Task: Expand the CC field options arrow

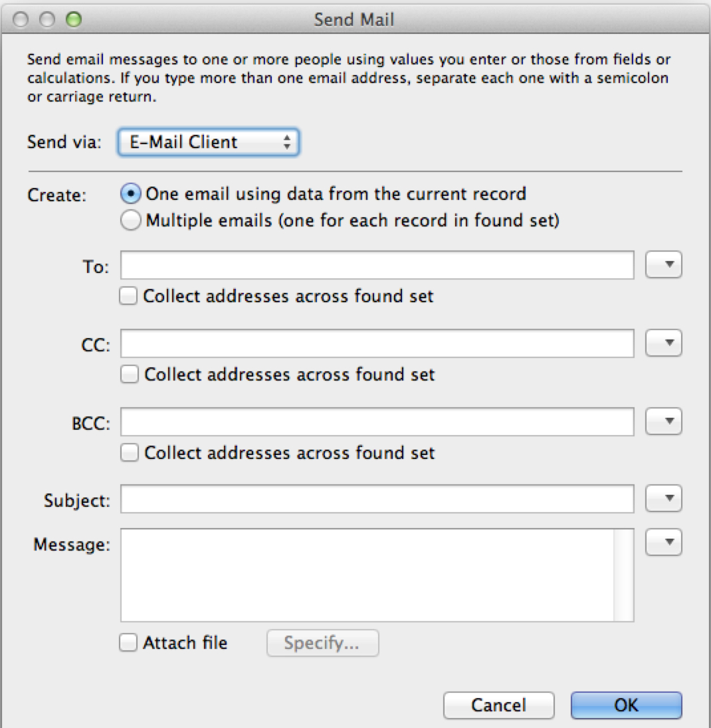Action: pos(664,344)
